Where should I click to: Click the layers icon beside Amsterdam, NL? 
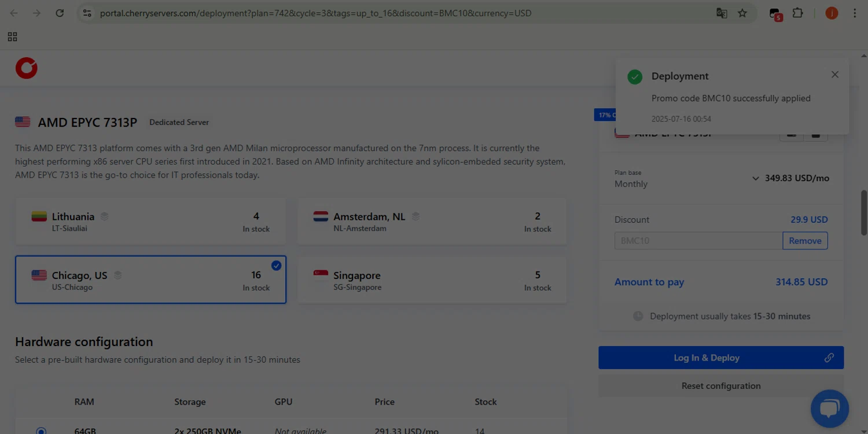(415, 216)
